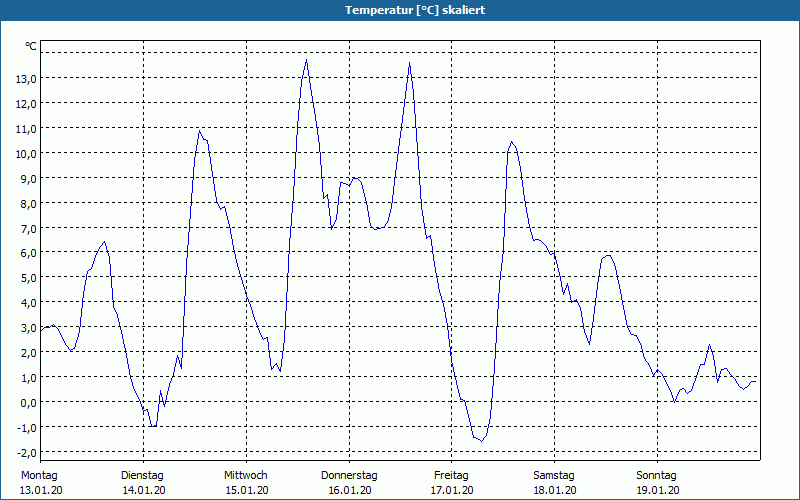The width and height of the screenshot is (800, 500).
Task: Click the -2,0 y-axis label
Action: coord(27,453)
